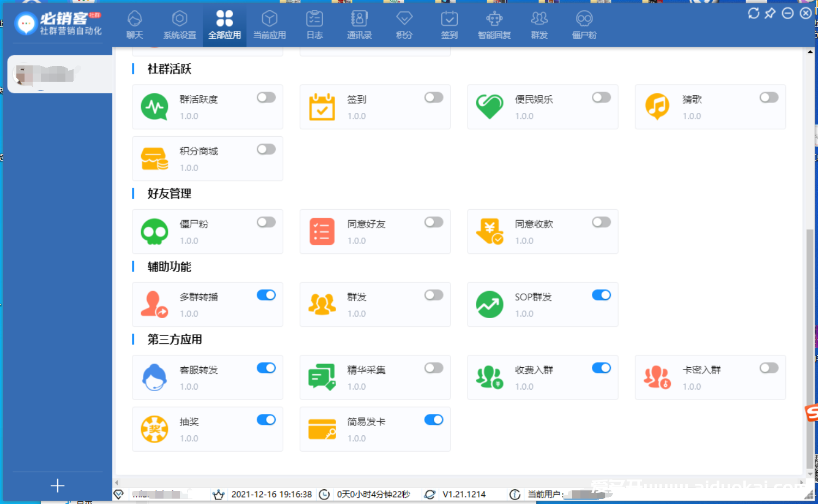This screenshot has height=504, width=818.
Task: Click the pin window icon
Action: (x=770, y=13)
